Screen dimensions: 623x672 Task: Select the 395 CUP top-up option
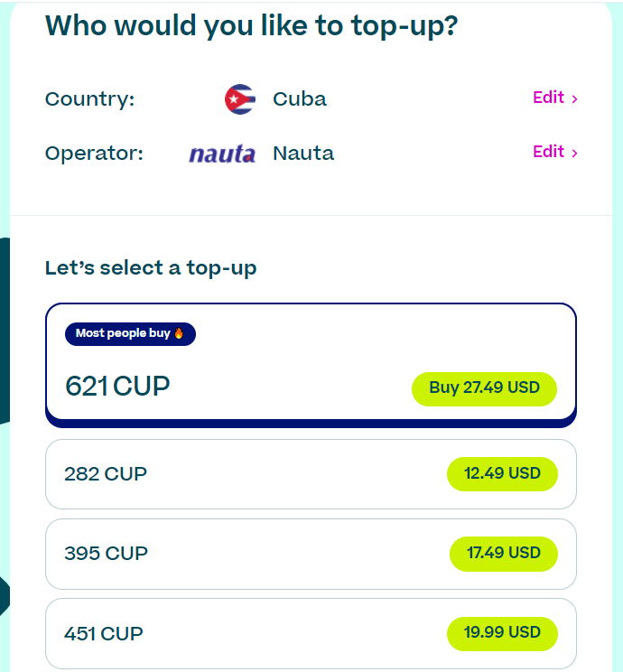click(311, 554)
